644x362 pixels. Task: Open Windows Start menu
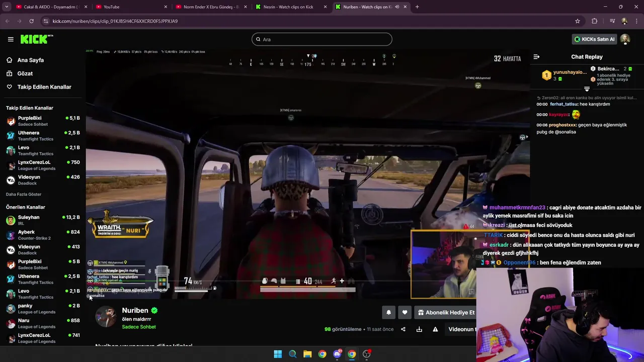pyautogui.click(x=278, y=354)
